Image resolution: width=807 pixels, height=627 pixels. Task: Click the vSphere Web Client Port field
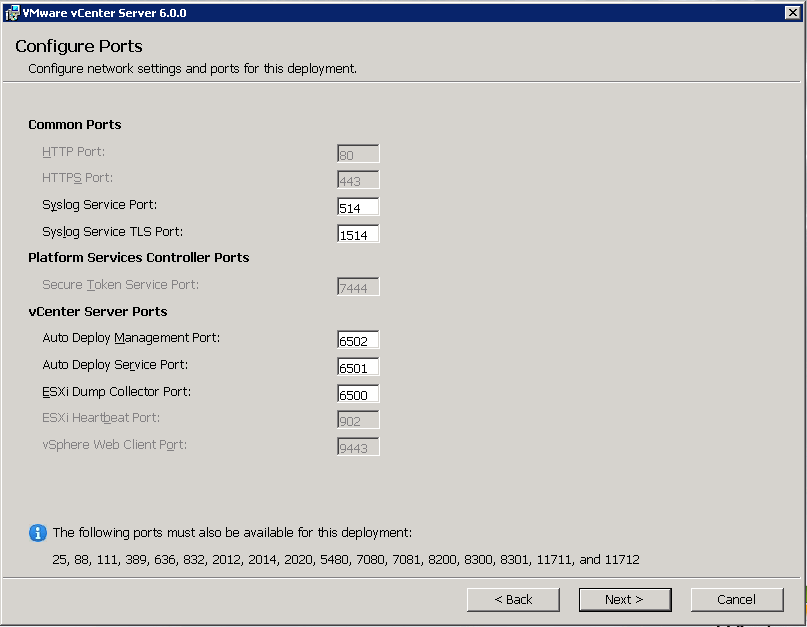tap(358, 447)
